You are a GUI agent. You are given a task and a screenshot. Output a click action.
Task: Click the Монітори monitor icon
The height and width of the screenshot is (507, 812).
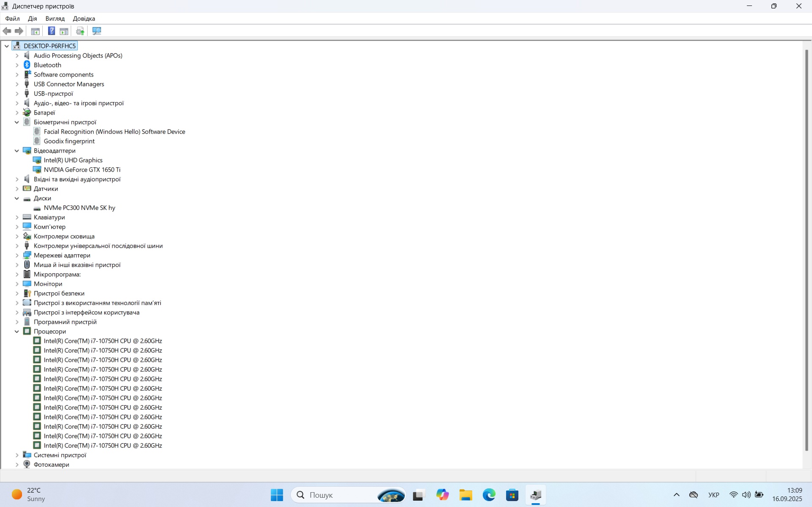27,284
